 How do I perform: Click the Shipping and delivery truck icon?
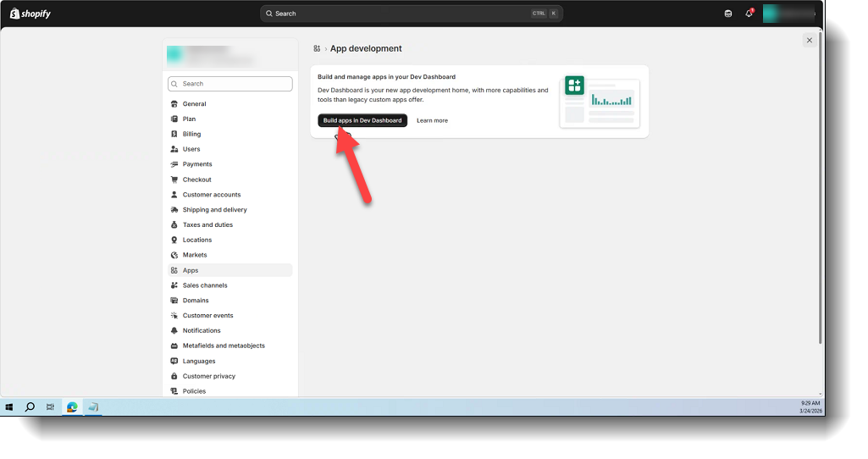[174, 210]
